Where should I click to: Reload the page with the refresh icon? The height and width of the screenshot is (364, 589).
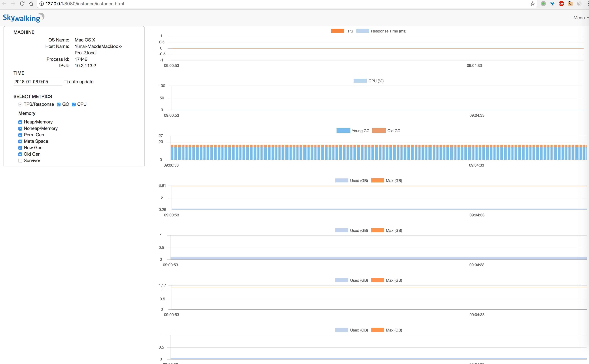(x=22, y=4)
